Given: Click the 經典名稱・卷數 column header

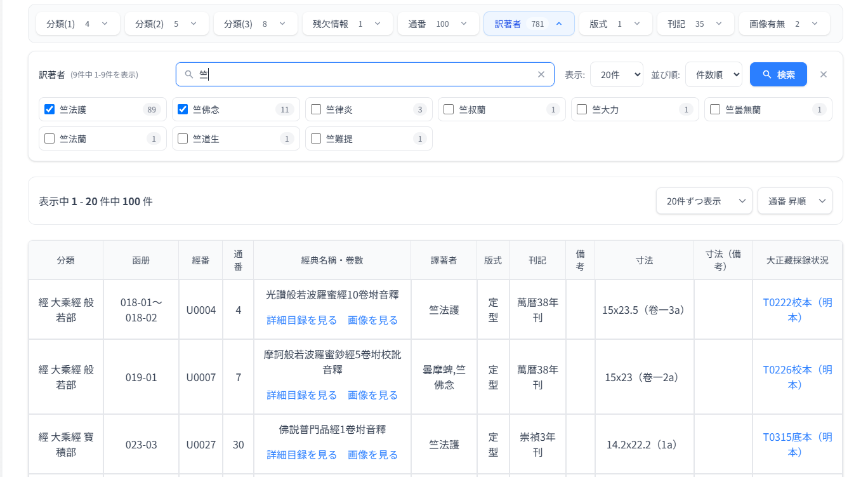Looking at the screenshot, I should [x=332, y=260].
